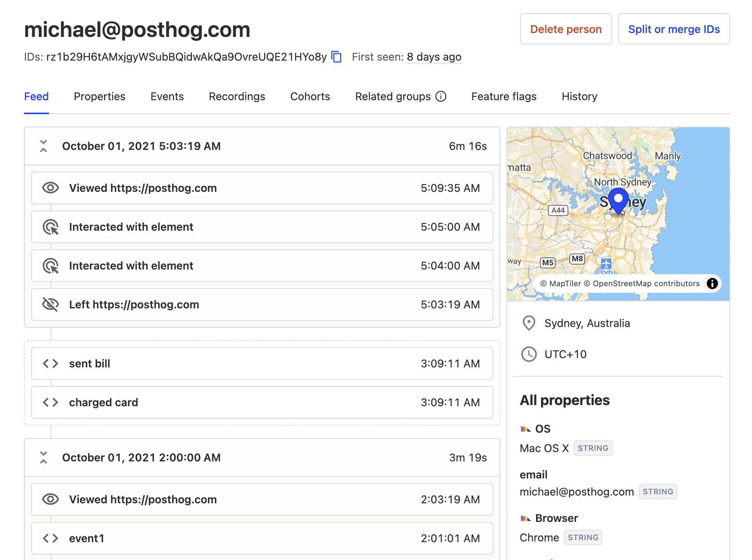This screenshot has width=752, height=560.
Task: Click the cursor icon on 5:05:00 AM interaction
Action: pyautogui.click(x=50, y=227)
